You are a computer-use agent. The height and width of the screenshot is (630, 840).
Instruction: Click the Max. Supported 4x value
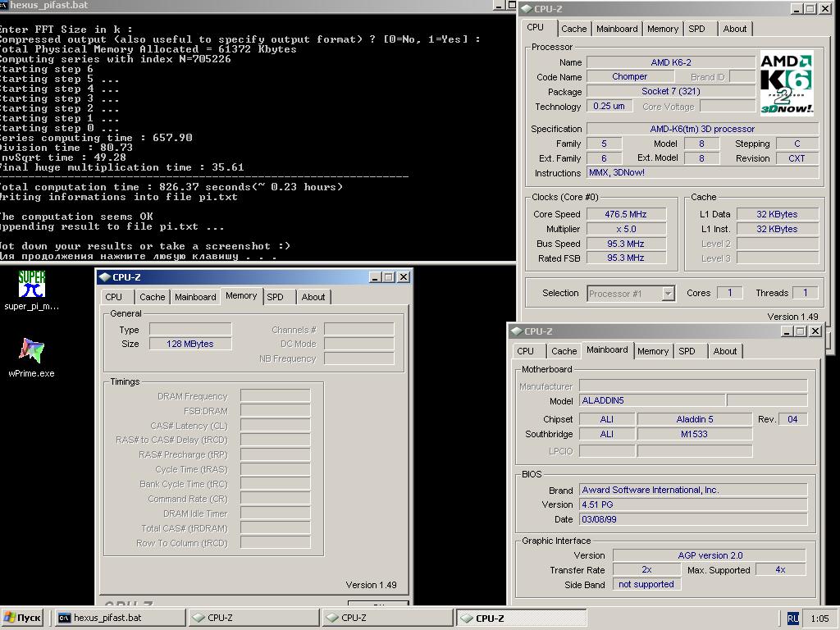781,570
